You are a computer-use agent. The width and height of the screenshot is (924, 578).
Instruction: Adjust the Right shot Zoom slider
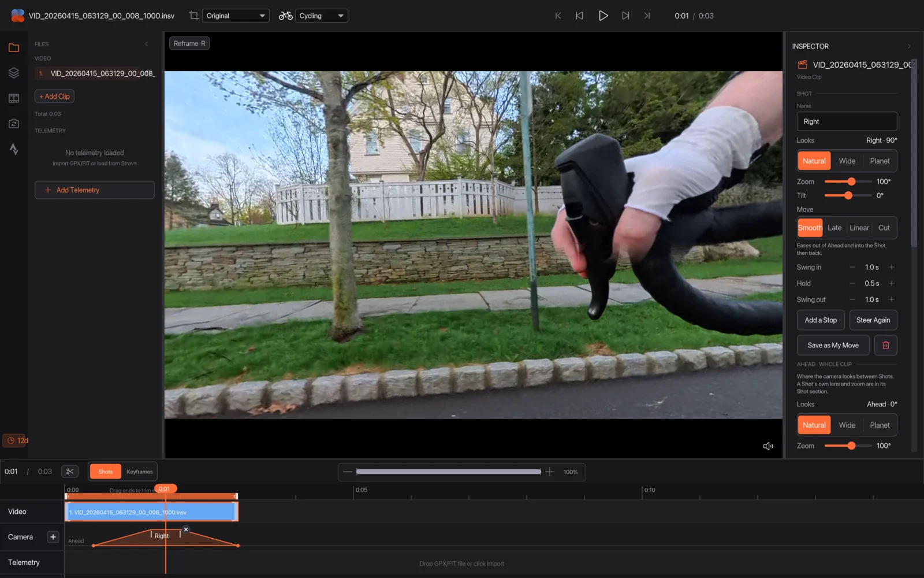pos(851,181)
